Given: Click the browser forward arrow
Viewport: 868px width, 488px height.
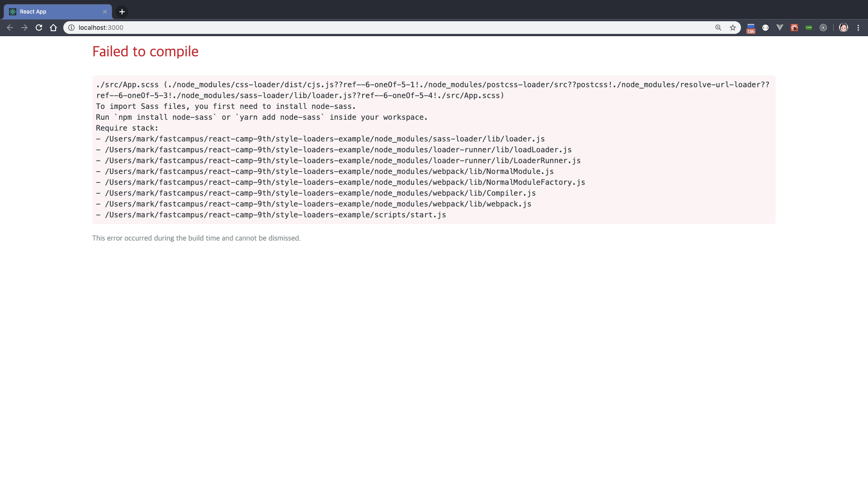Looking at the screenshot, I should pos(24,28).
